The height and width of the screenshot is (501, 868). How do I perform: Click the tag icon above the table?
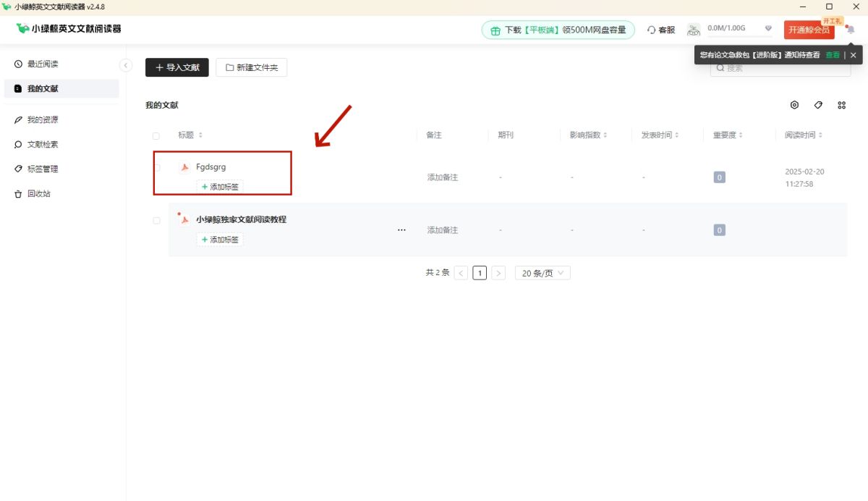click(818, 105)
